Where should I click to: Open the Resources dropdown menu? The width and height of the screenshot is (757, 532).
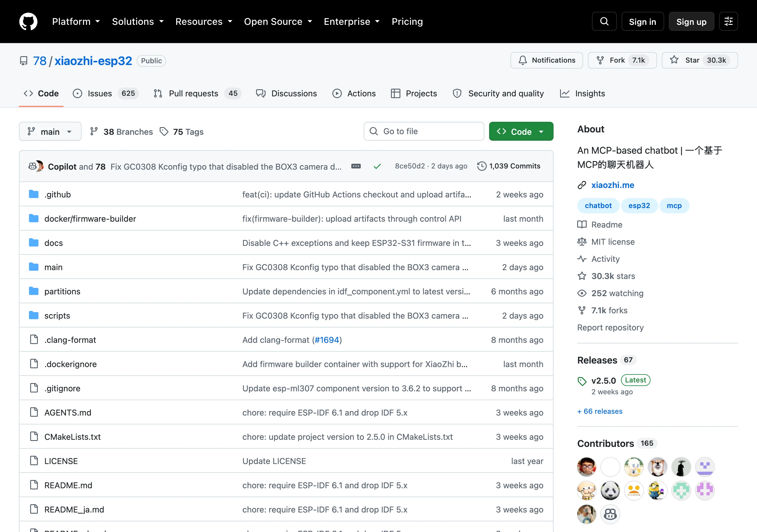[x=204, y=22]
